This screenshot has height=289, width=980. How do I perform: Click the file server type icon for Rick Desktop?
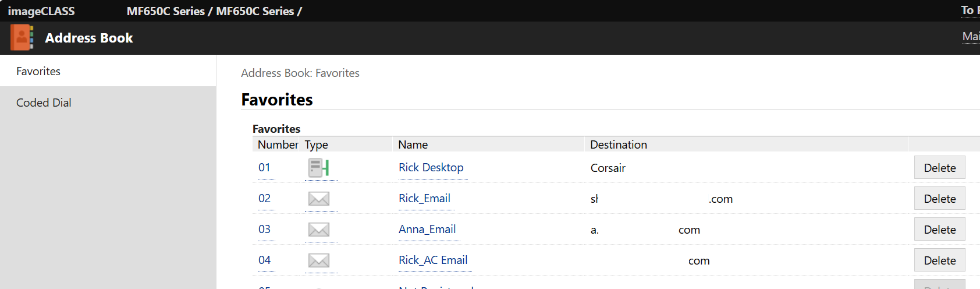tap(318, 168)
